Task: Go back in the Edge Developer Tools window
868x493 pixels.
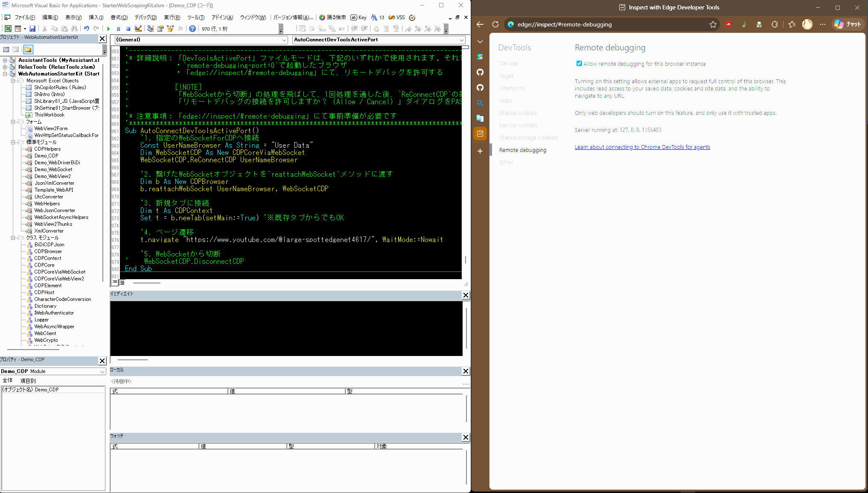Action: 480,24
